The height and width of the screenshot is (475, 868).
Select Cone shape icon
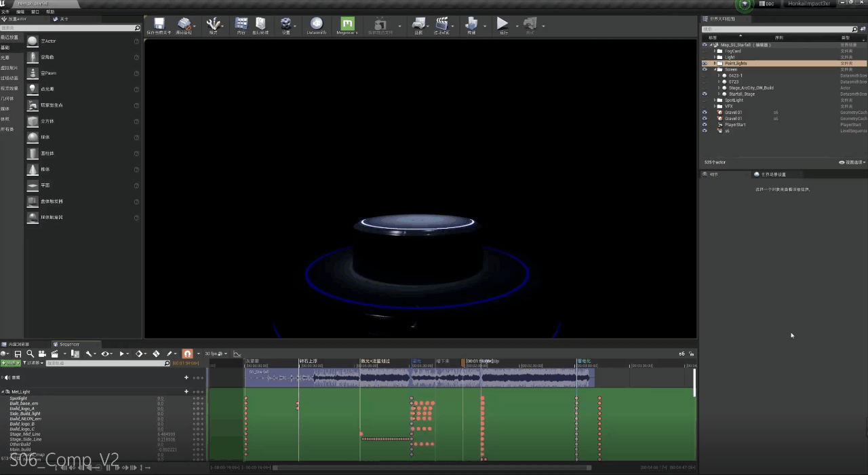[33, 169]
